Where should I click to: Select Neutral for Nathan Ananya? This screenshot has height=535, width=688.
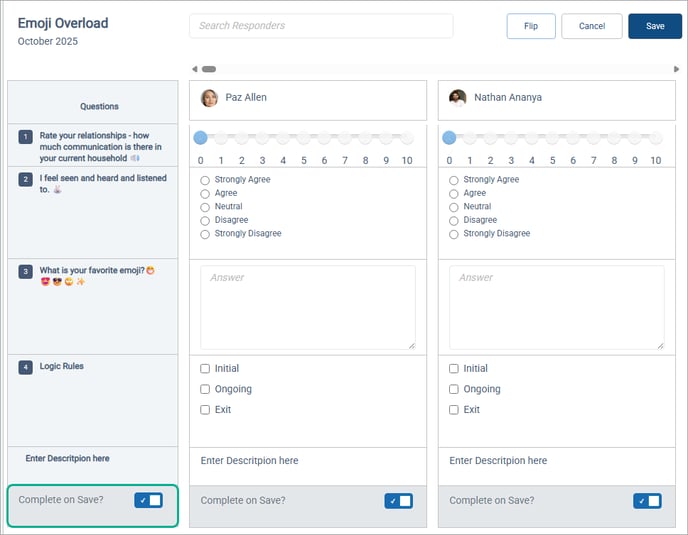[x=454, y=207]
